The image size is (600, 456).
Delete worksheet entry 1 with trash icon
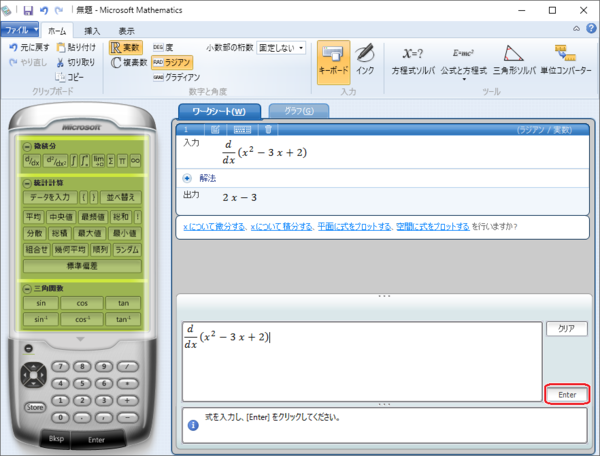pos(268,130)
